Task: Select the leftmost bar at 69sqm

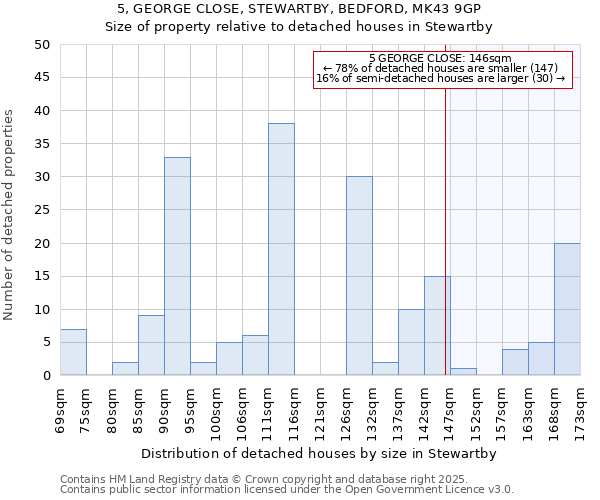Action: [73, 352]
